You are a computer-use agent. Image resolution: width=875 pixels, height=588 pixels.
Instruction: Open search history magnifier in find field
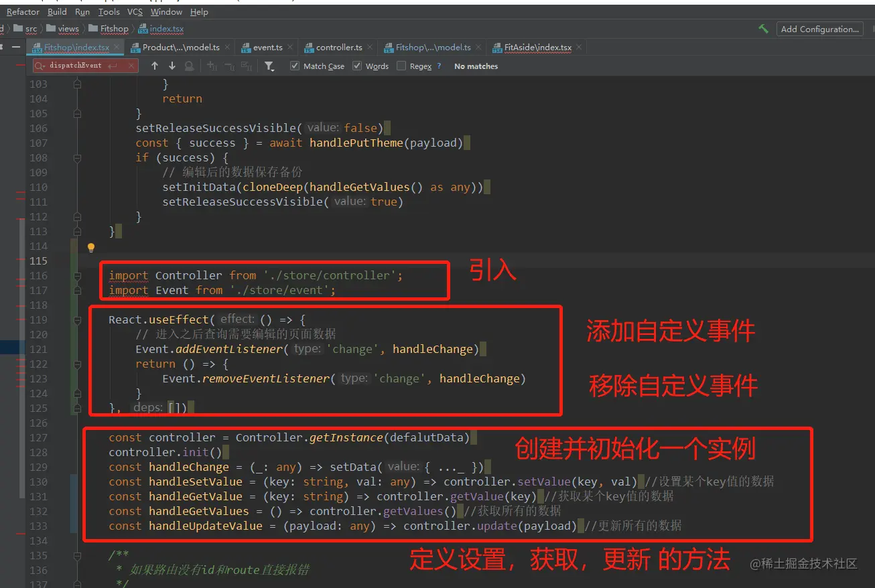(x=40, y=66)
